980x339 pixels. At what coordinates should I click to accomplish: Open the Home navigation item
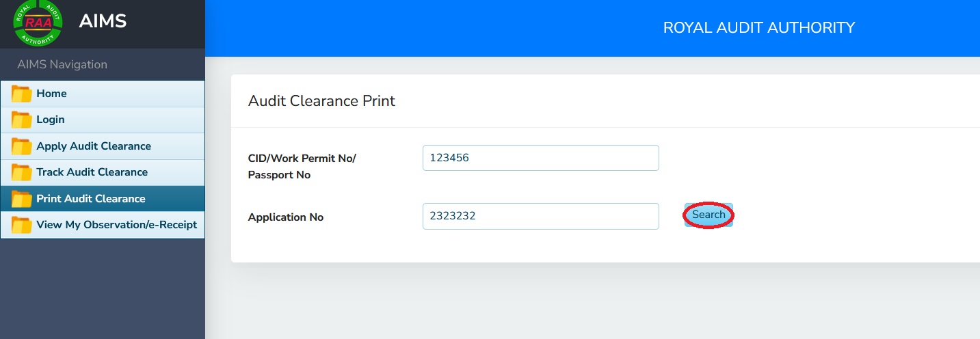point(51,94)
